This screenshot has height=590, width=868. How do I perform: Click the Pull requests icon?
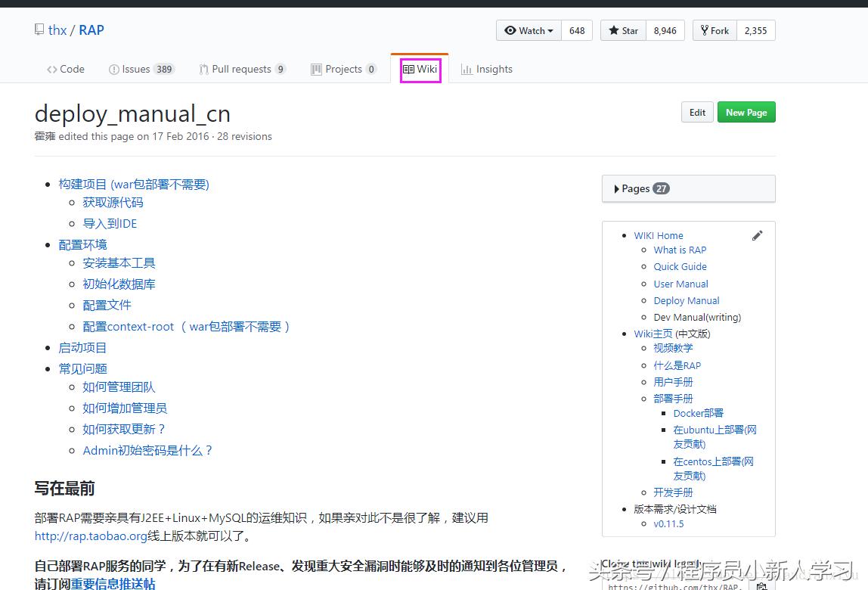(203, 69)
